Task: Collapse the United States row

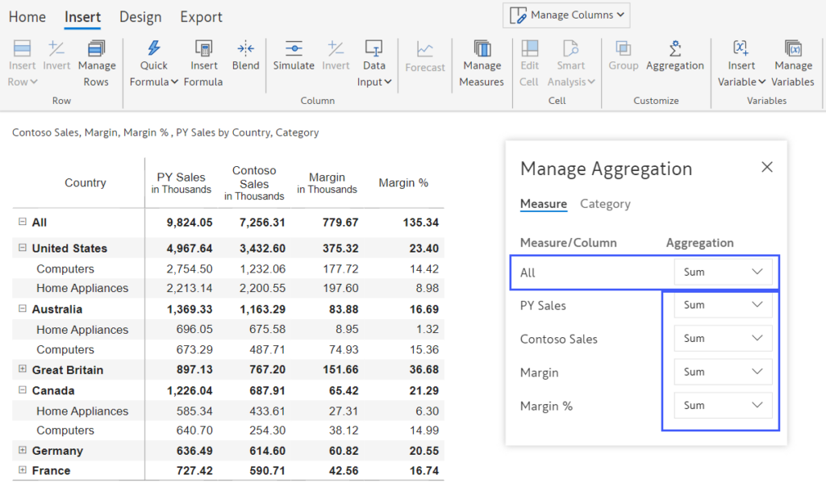Action: click(22, 247)
